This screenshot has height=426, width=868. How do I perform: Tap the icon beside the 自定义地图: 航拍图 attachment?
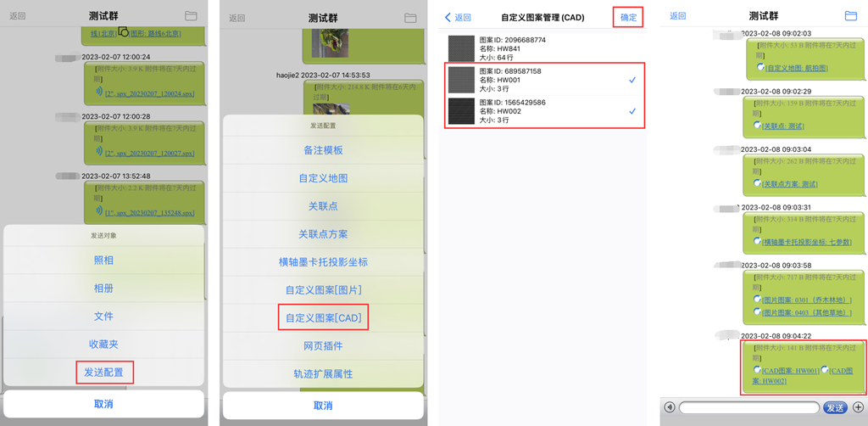coord(759,67)
